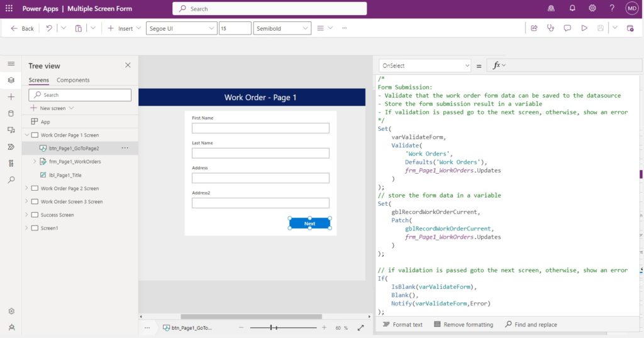Open the OnSelect property dropdown
This screenshot has height=338, width=644.
tap(425, 65)
